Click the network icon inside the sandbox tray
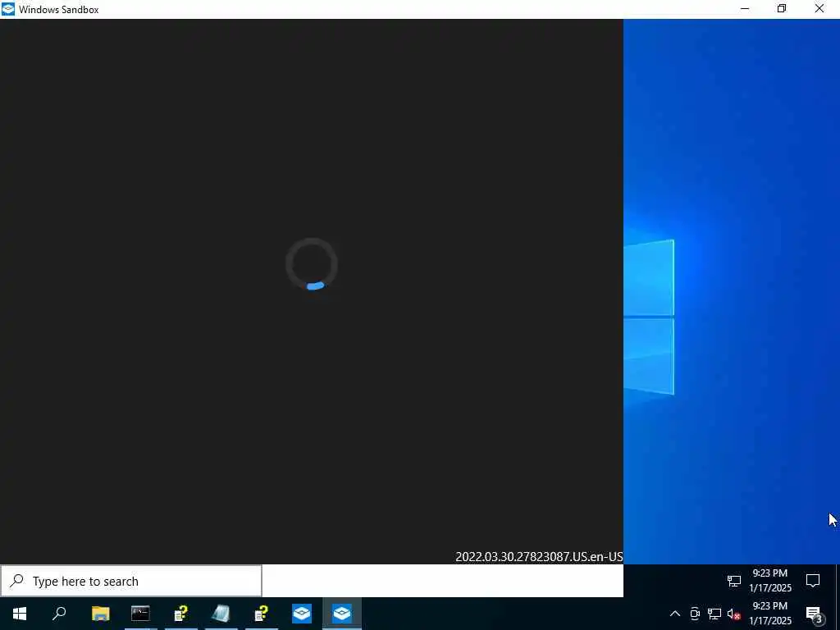This screenshot has height=630, width=840. click(x=734, y=581)
